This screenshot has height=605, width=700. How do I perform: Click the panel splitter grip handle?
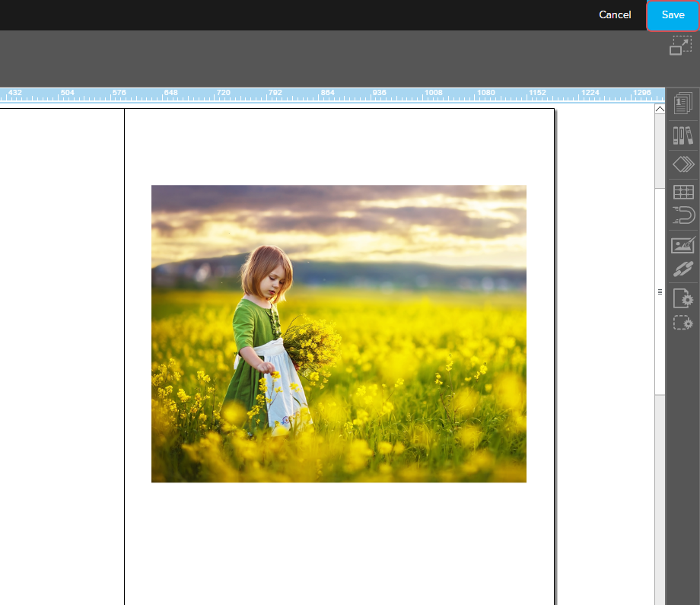tap(660, 291)
